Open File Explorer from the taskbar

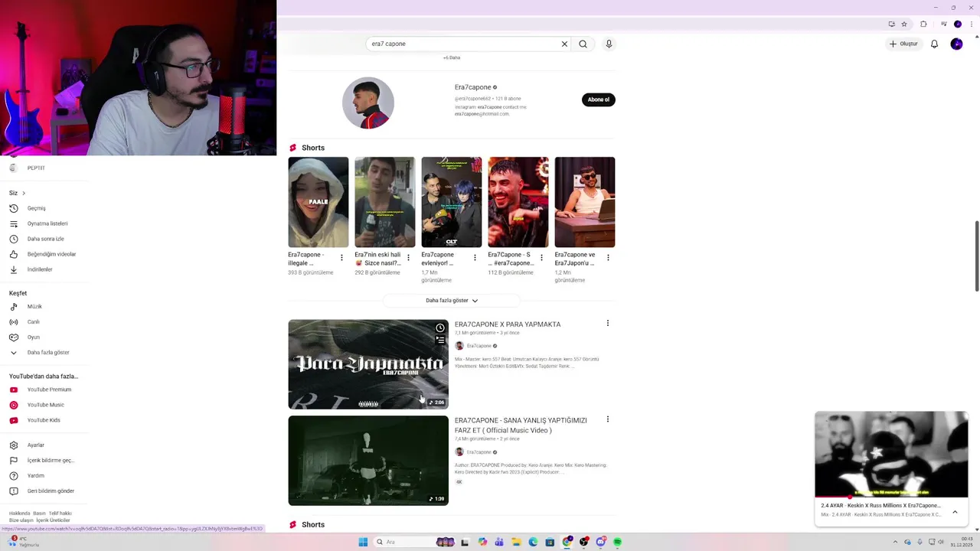pyautogui.click(x=516, y=542)
